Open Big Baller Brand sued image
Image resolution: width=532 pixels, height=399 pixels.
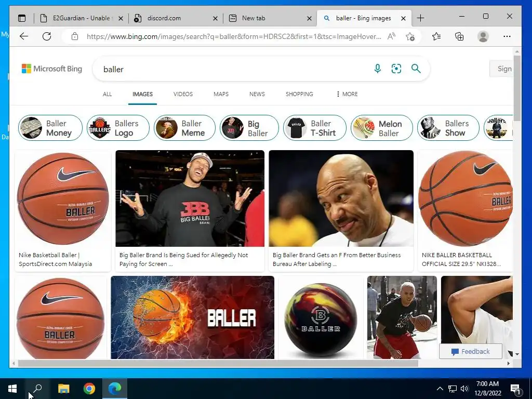(190, 198)
